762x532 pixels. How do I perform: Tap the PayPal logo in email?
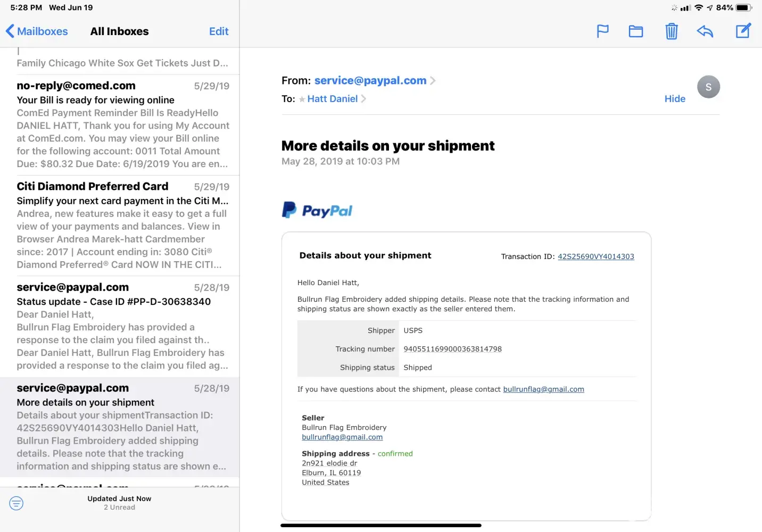point(317,210)
